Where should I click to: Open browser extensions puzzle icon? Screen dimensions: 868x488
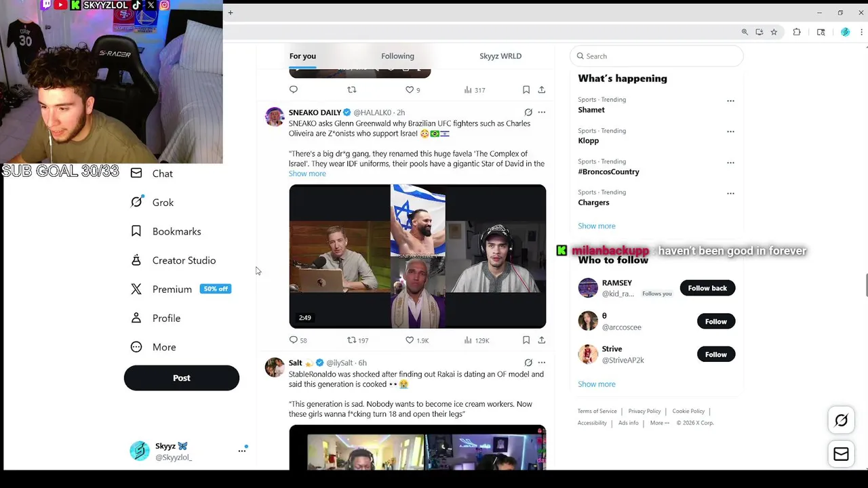pyautogui.click(x=797, y=32)
